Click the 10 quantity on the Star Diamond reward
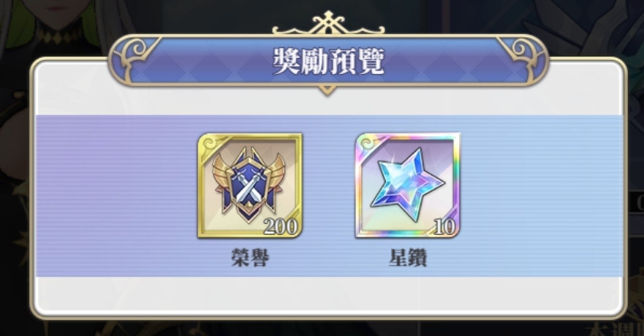644x336 pixels. click(444, 227)
